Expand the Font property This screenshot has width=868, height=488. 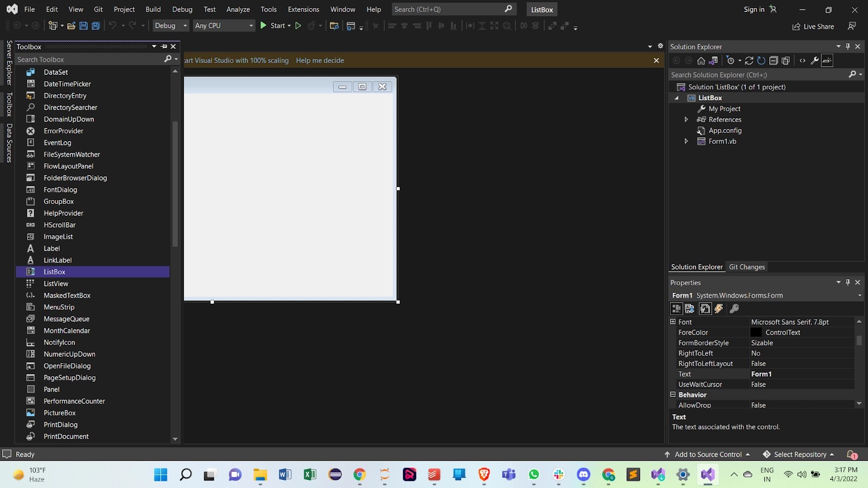[673, 322]
